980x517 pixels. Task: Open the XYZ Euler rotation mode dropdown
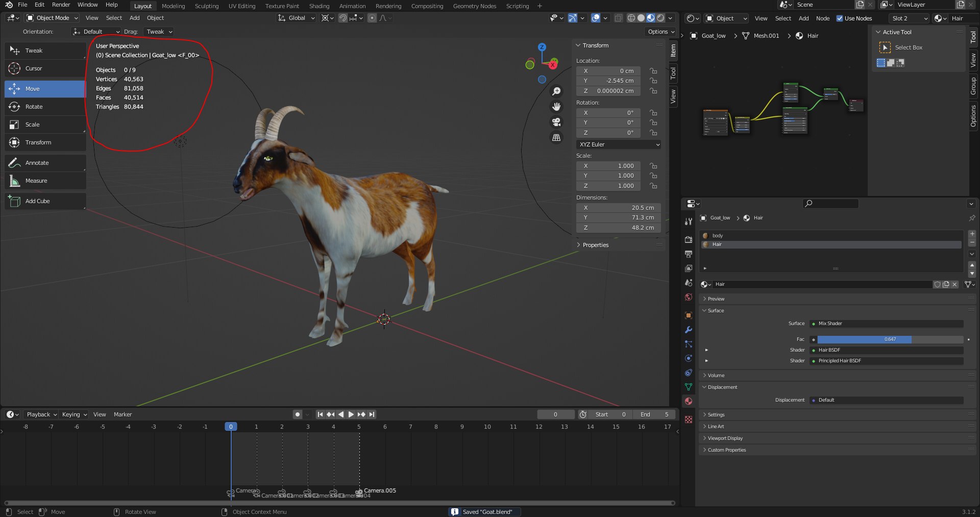[619, 144]
